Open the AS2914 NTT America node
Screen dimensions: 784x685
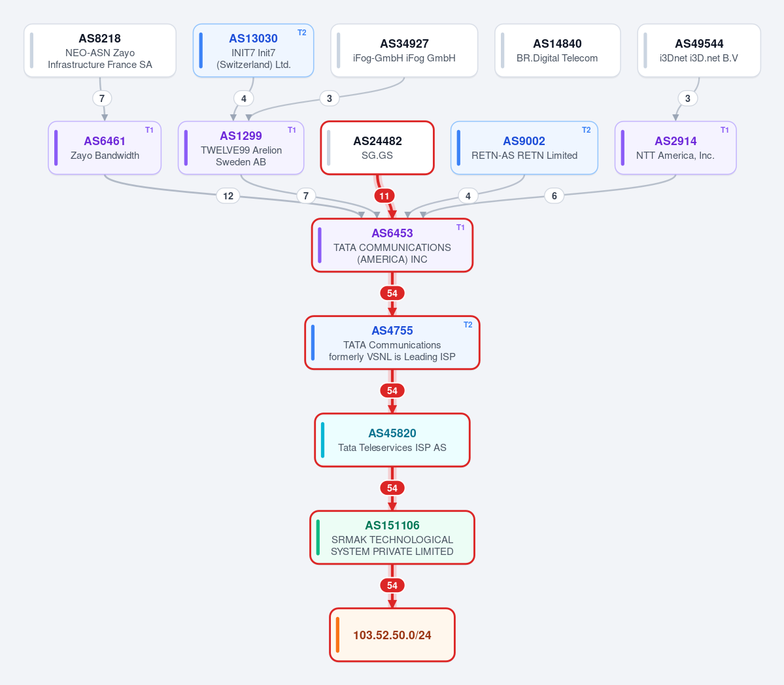click(675, 148)
